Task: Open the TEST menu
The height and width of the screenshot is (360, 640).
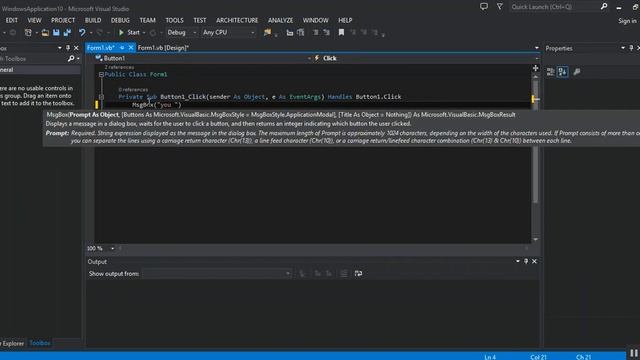Action: tap(200, 20)
